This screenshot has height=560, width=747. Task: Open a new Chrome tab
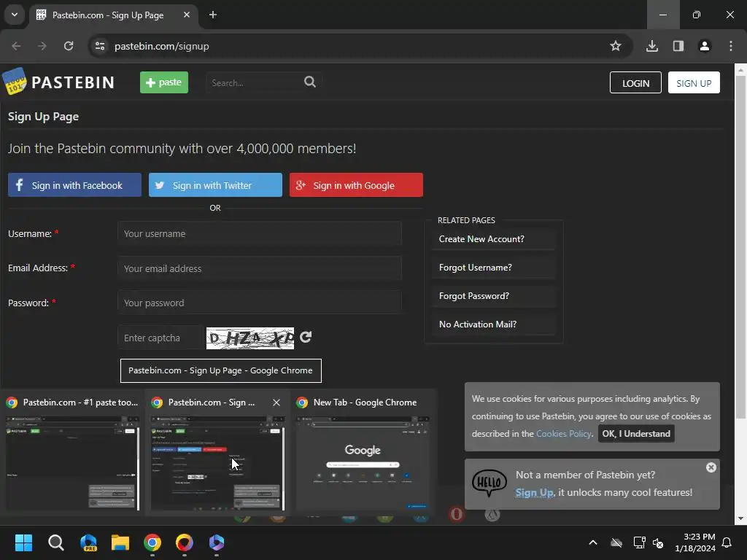click(x=213, y=15)
